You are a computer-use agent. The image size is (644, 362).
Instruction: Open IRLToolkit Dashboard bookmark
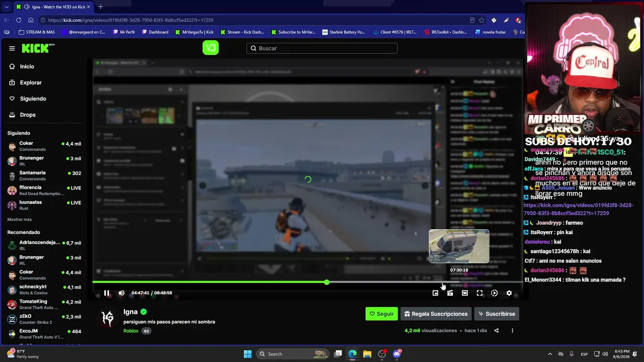[446, 32]
